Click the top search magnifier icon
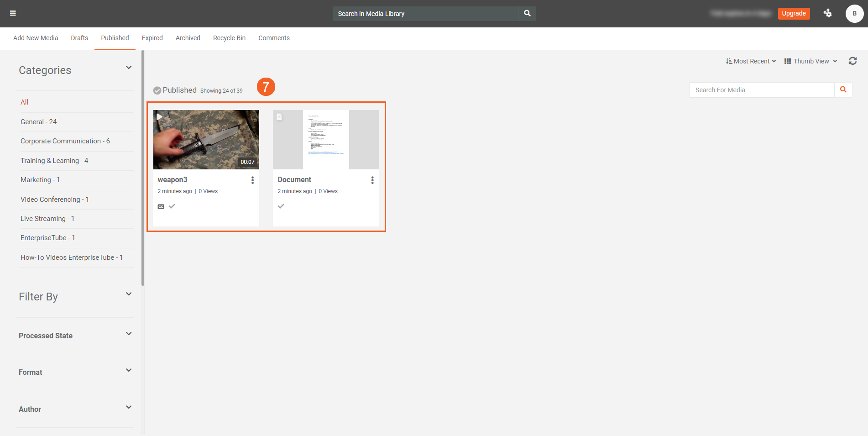This screenshot has width=868, height=436. tap(527, 13)
